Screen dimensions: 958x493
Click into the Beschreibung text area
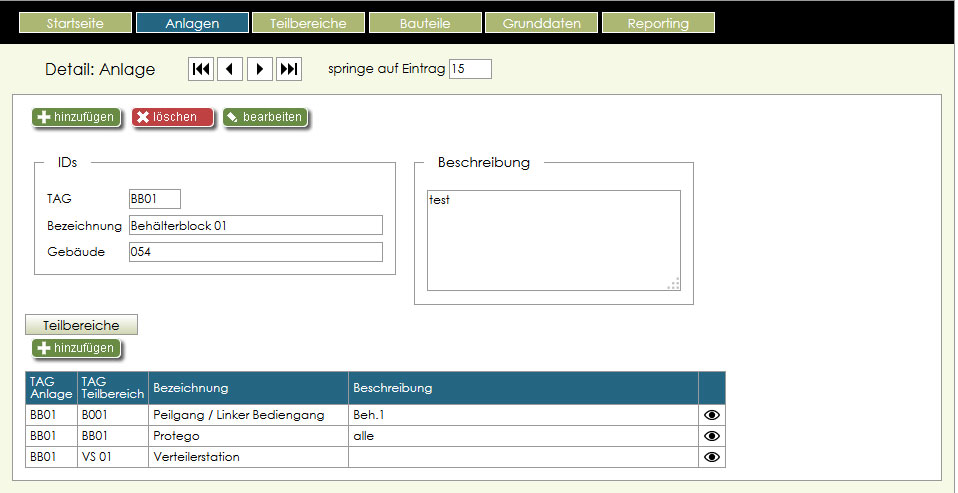coord(553,240)
